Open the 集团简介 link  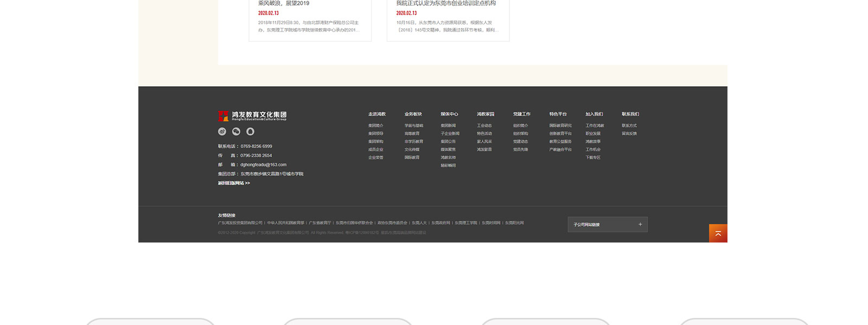[x=376, y=125]
